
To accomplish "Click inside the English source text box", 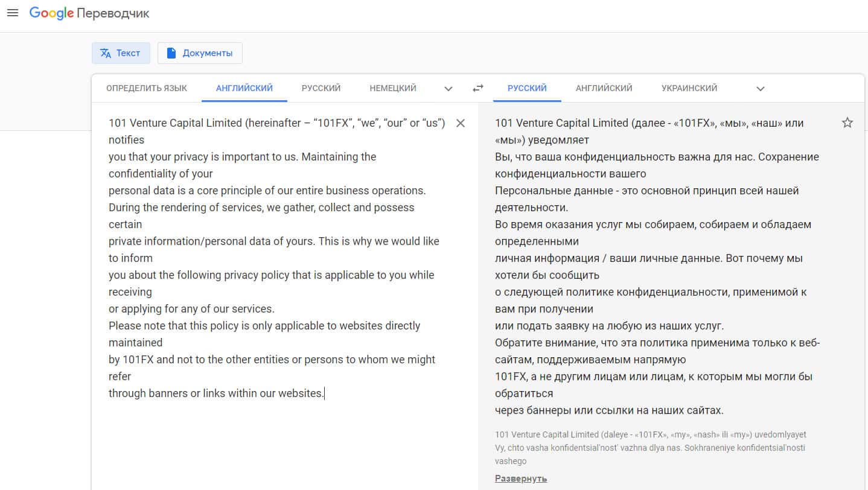I will click(x=278, y=258).
